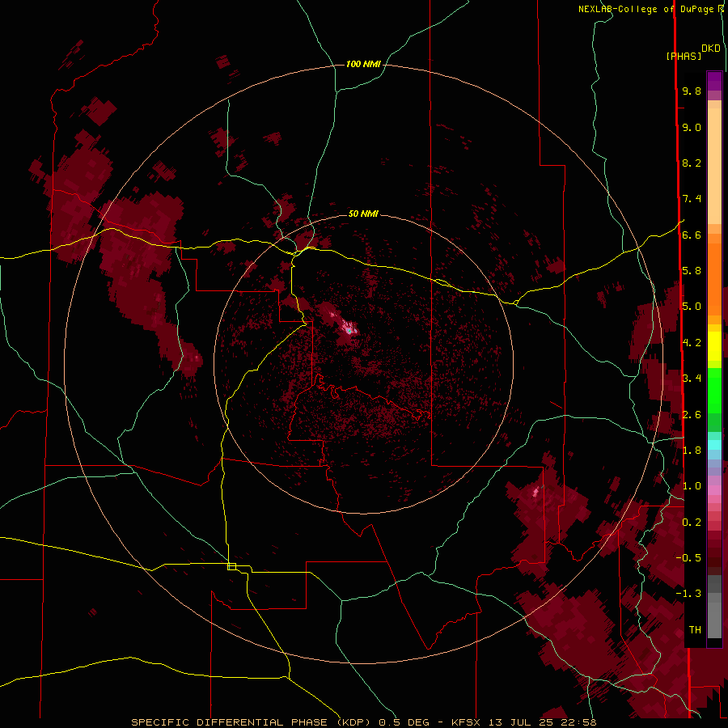The image size is (728, 728).
Task: Click the "NEXLAB-College of DuPage" credit text
Action: 647,9
